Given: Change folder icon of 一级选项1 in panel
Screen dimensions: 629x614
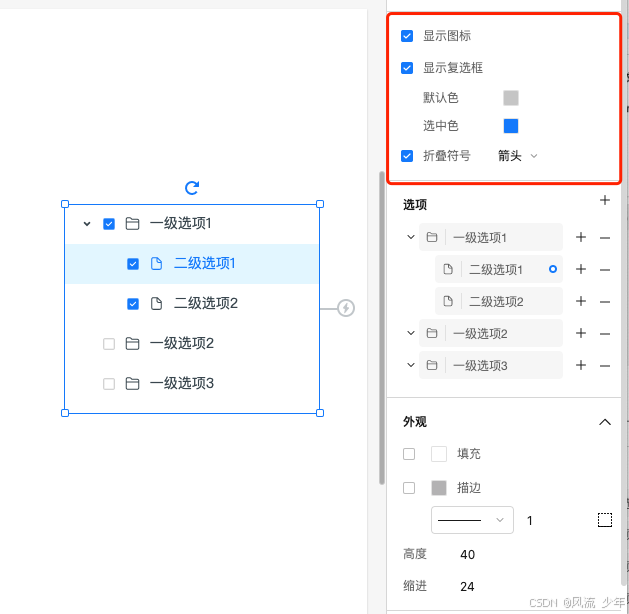Looking at the screenshot, I should [432, 237].
